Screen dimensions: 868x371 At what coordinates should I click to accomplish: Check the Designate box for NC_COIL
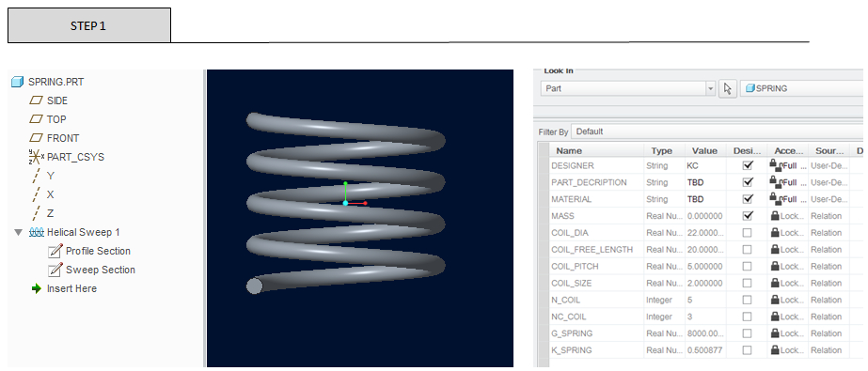coord(748,317)
